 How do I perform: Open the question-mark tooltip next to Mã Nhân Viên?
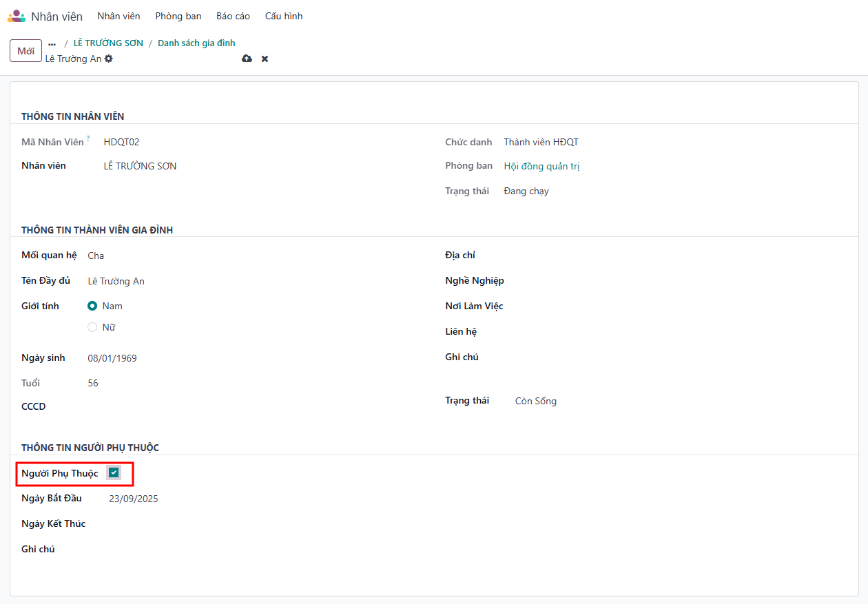[88, 139]
